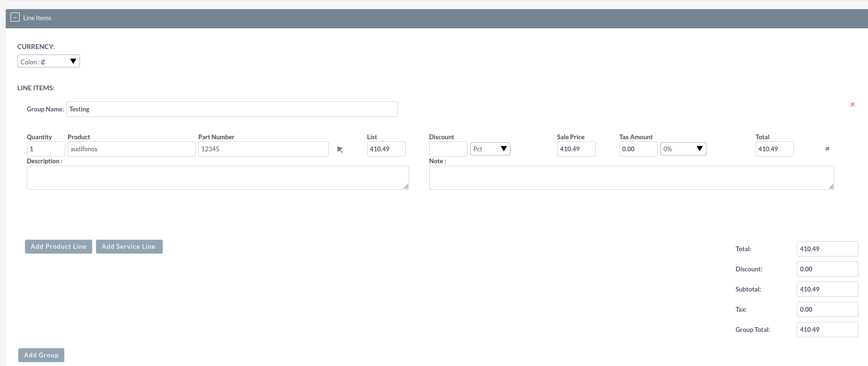Image resolution: width=868 pixels, height=366 pixels.
Task: Click Add Service Line button
Action: click(x=129, y=246)
